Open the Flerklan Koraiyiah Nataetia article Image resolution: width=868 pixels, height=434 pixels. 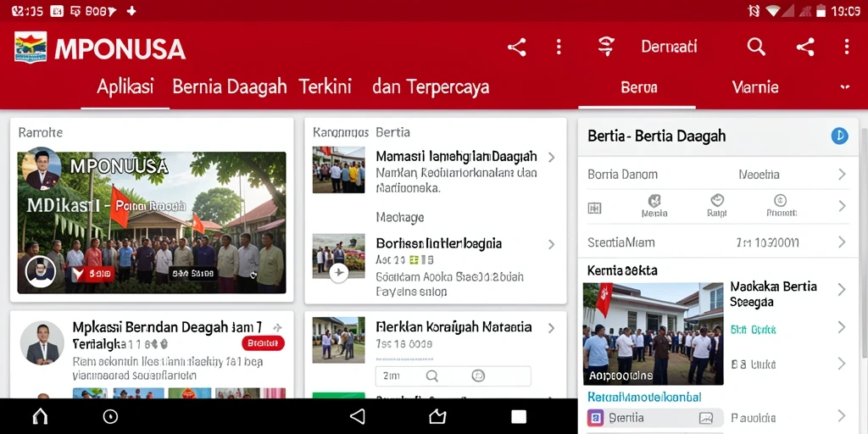coord(453,327)
